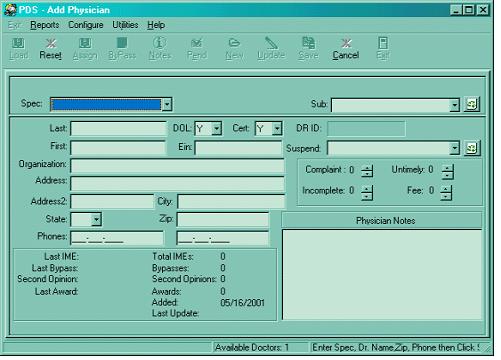501x360 pixels.
Task: Open the DOL Y/N dropdown
Action: (217, 129)
